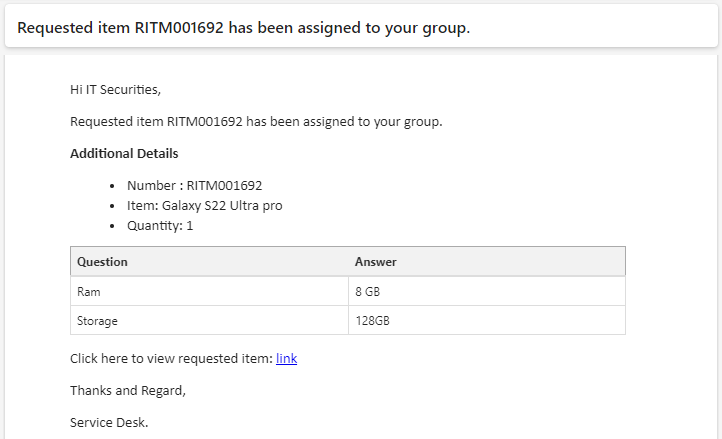Click the body sentence about assigned group
The width and height of the screenshot is (722, 439).
(x=256, y=122)
